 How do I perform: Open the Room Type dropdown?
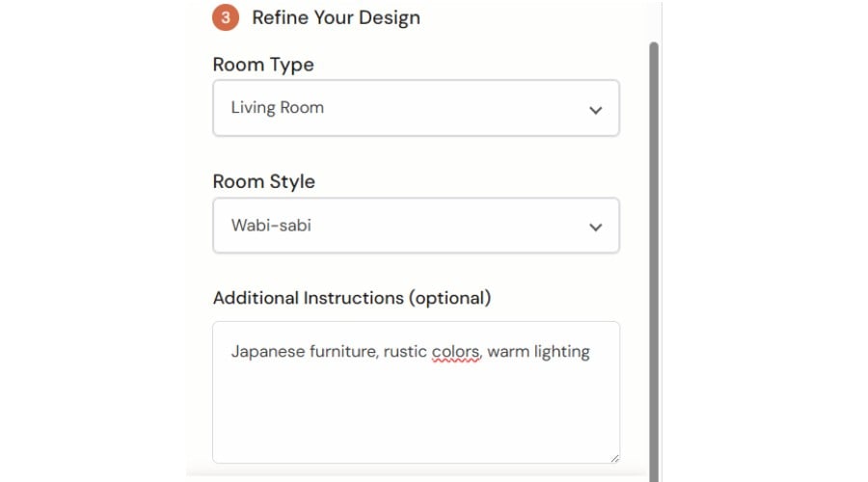tap(416, 108)
